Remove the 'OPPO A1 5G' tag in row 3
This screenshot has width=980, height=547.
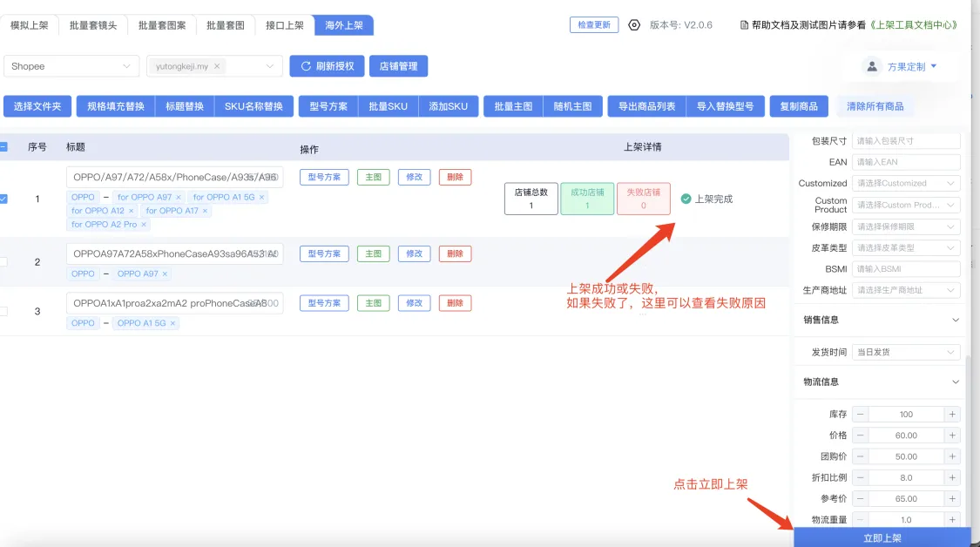[172, 323]
